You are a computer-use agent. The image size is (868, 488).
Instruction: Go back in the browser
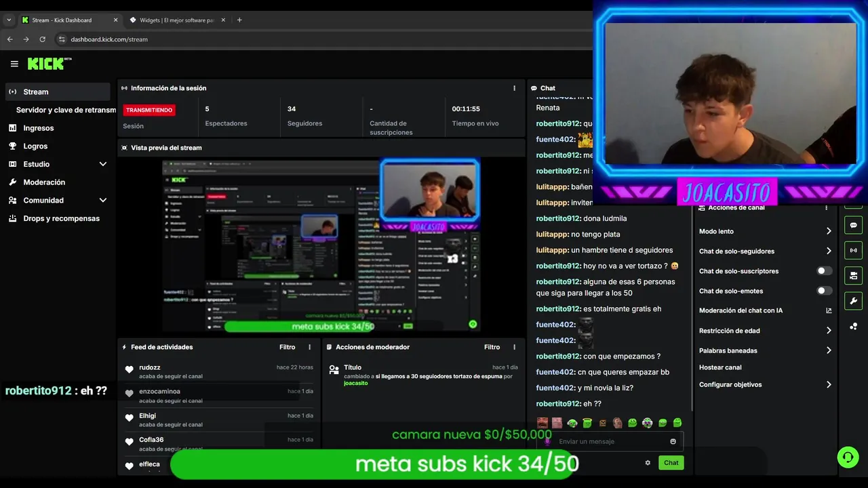[x=9, y=39]
